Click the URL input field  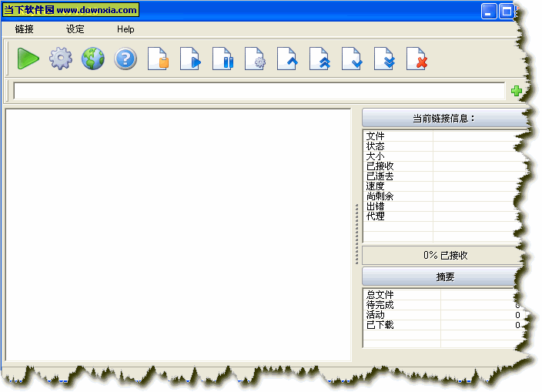coord(259,91)
